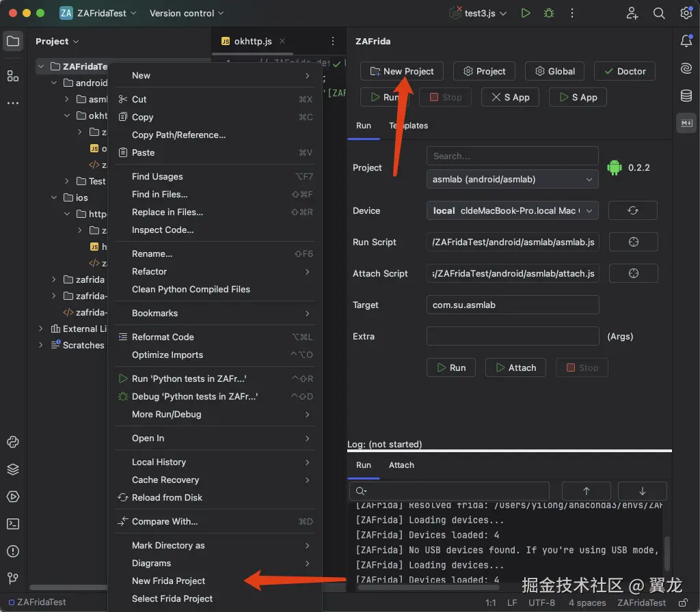The height and width of the screenshot is (612, 700).
Task: Switch to the Attach log tab
Action: (x=401, y=464)
